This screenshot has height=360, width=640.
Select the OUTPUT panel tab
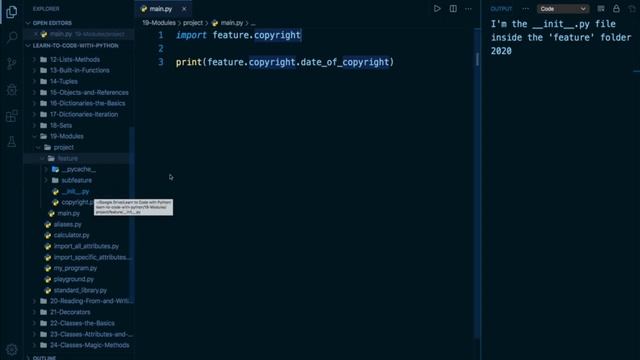coord(501,9)
